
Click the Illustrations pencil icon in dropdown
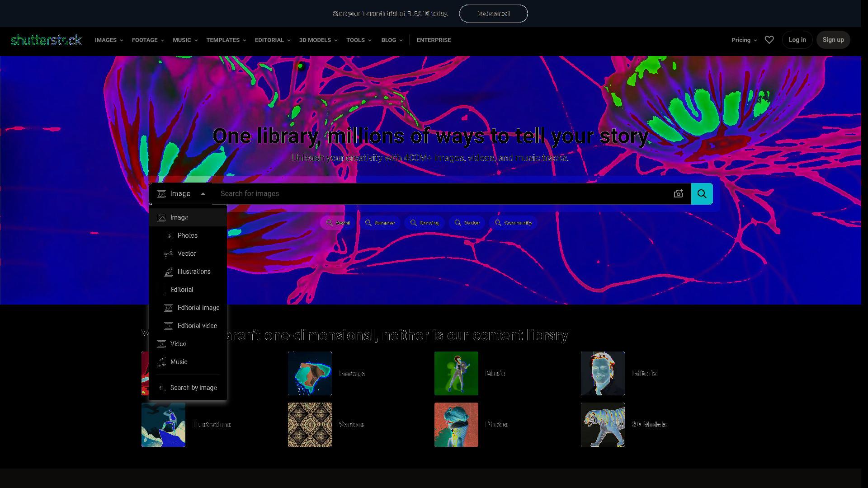(x=169, y=272)
